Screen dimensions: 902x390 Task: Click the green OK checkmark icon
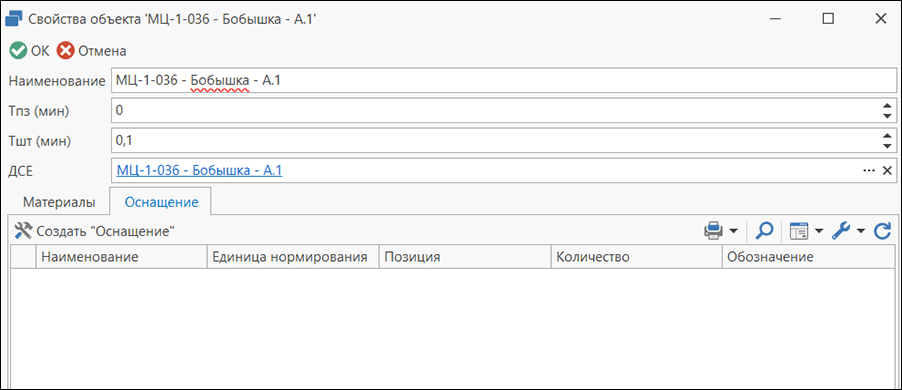(18, 51)
